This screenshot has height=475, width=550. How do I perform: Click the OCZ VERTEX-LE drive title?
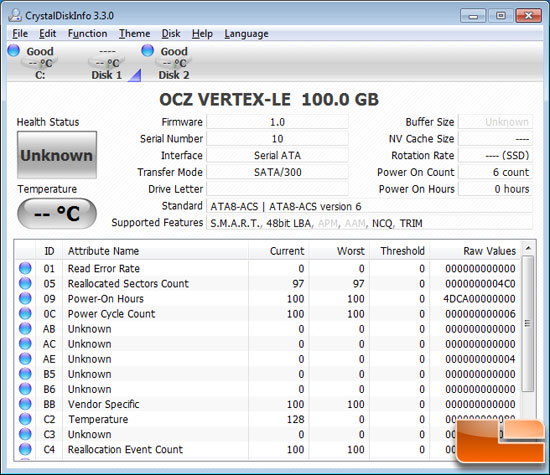tap(269, 99)
